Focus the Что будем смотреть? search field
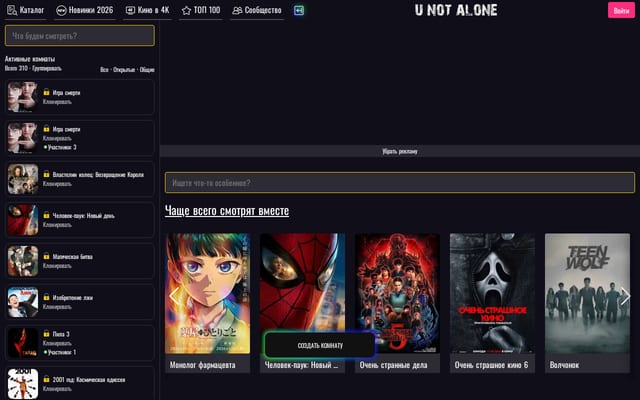640x400 pixels. click(80, 36)
